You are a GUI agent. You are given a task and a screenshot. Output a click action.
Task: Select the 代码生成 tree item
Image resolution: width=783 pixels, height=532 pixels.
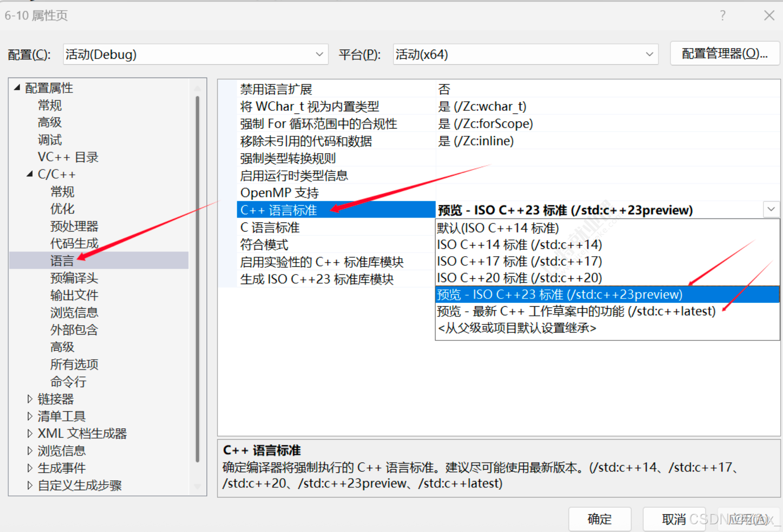pyautogui.click(x=74, y=243)
